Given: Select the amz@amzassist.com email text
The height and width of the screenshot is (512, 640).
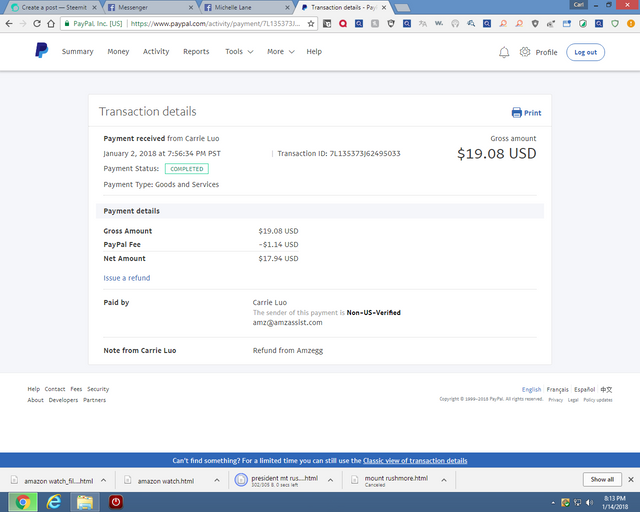Looking at the screenshot, I should tap(287, 323).
